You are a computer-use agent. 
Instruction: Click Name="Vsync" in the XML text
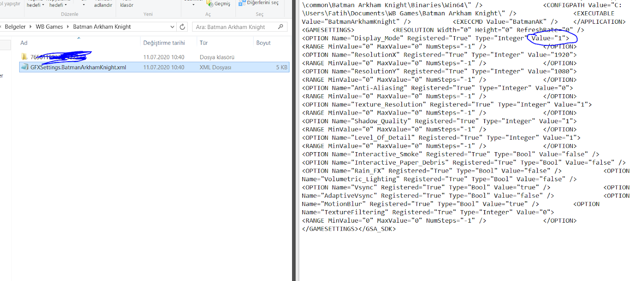(x=355, y=187)
